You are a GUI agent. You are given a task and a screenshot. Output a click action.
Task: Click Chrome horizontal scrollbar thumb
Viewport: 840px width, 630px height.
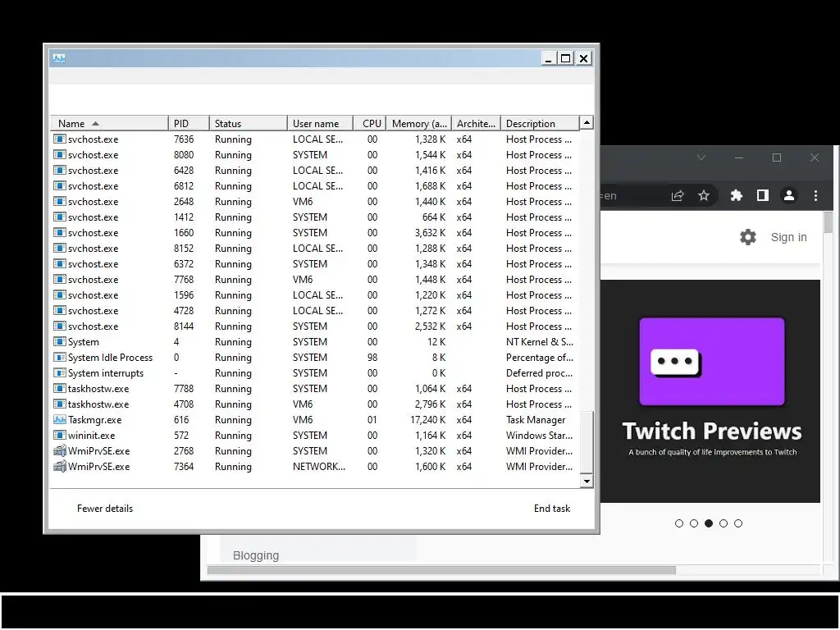coord(441,570)
